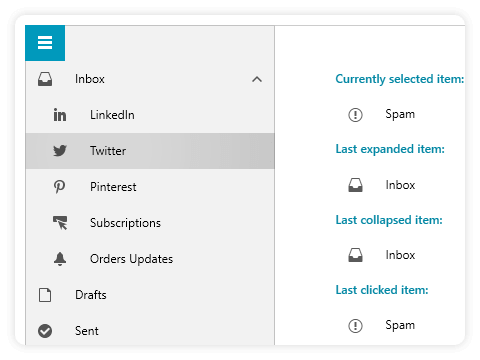
Task: Toggle the hamburger menu button
Action: [x=45, y=43]
